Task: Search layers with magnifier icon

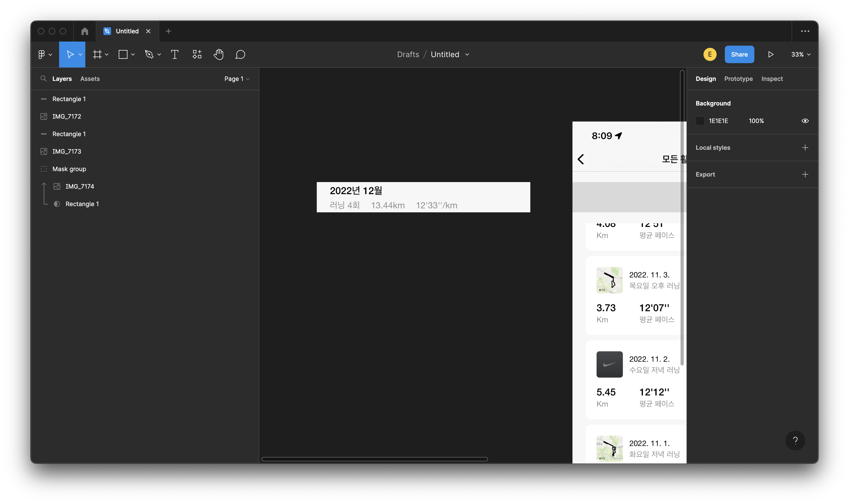Action: coord(43,78)
